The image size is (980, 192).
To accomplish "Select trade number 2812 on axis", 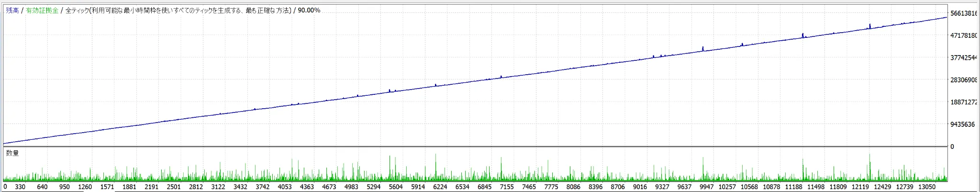I will (x=196, y=187).
